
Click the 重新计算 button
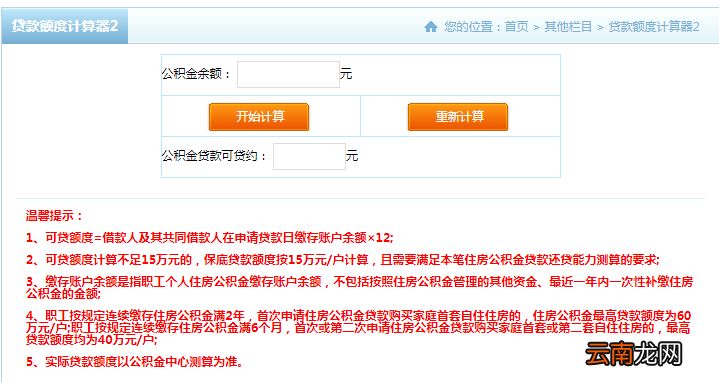(458, 117)
